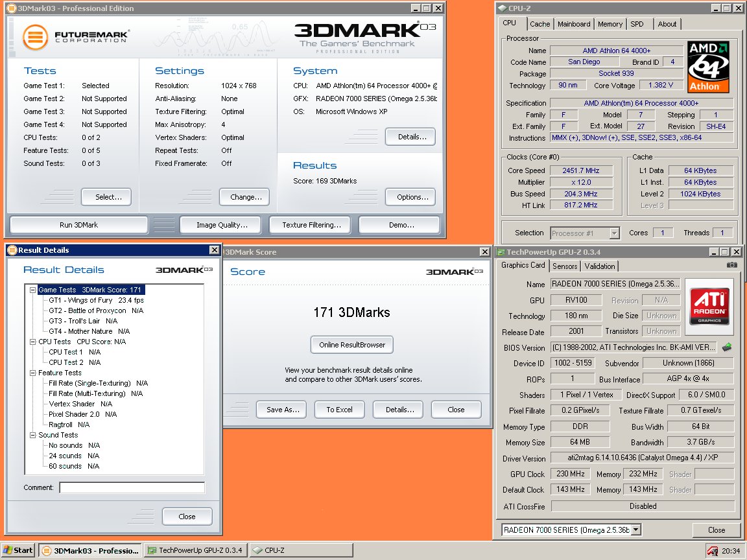
Task: Click Change button under Settings
Action: [246, 196]
